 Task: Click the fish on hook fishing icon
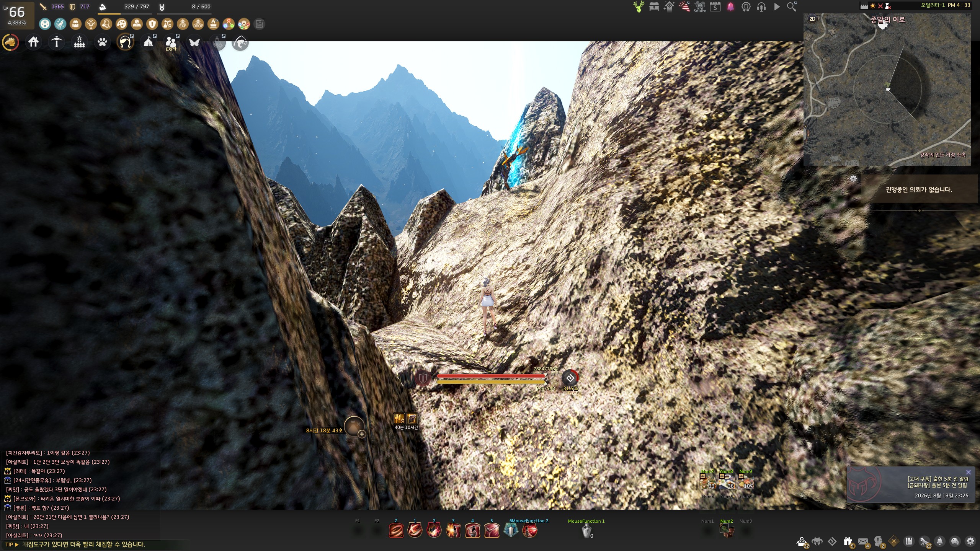(240, 42)
